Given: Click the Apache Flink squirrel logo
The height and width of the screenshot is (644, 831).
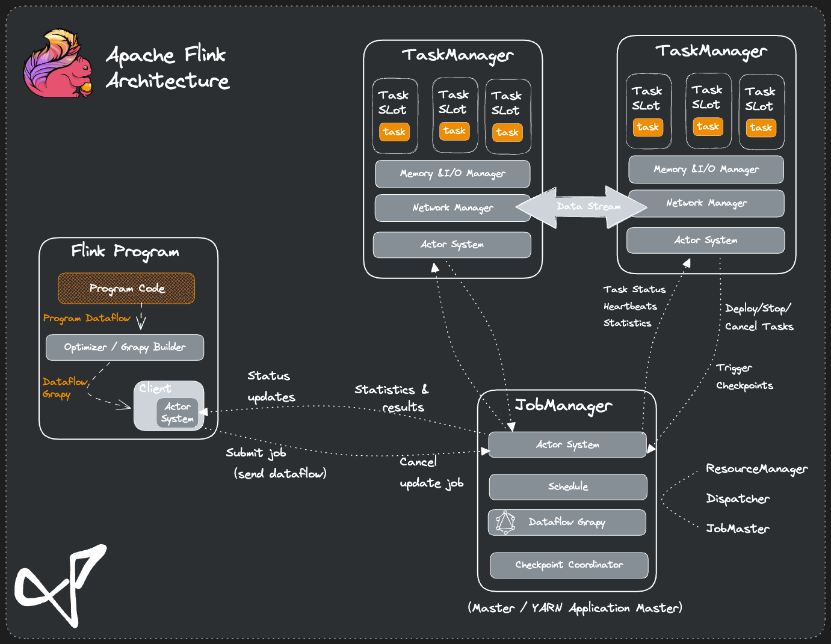Looking at the screenshot, I should 58,64.
